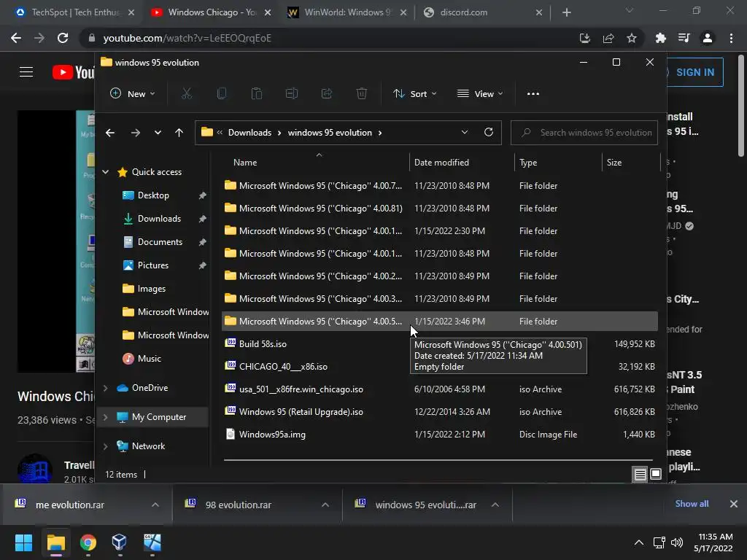Open Chrome from taskbar
This screenshot has height=560, width=747.
[88, 542]
